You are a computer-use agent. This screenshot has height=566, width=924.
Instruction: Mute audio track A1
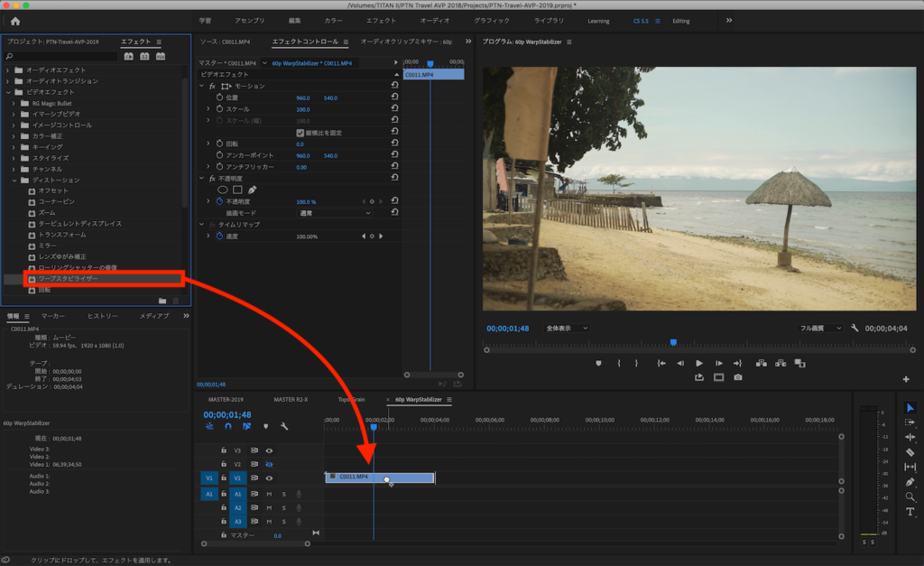pyautogui.click(x=269, y=494)
